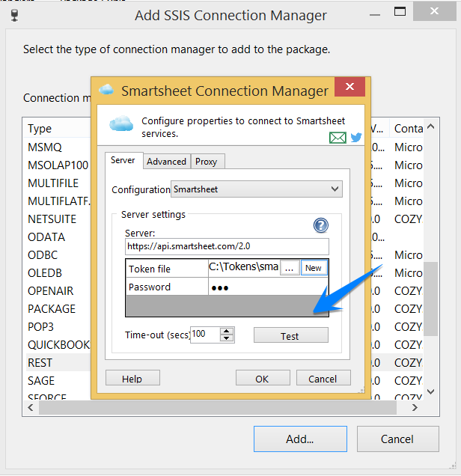The width and height of the screenshot is (461, 476).
Task: Switch to the Proxy tab
Action: coord(207,161)
